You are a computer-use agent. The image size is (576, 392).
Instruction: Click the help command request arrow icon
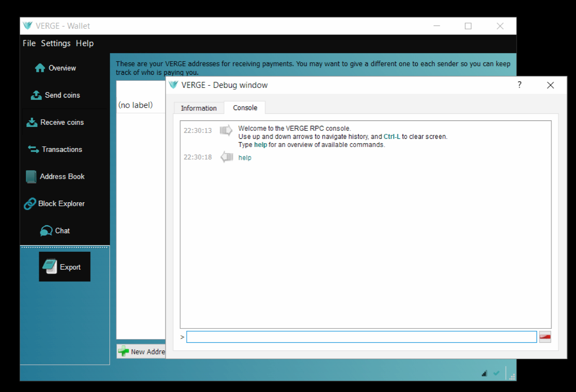[227, 157]
